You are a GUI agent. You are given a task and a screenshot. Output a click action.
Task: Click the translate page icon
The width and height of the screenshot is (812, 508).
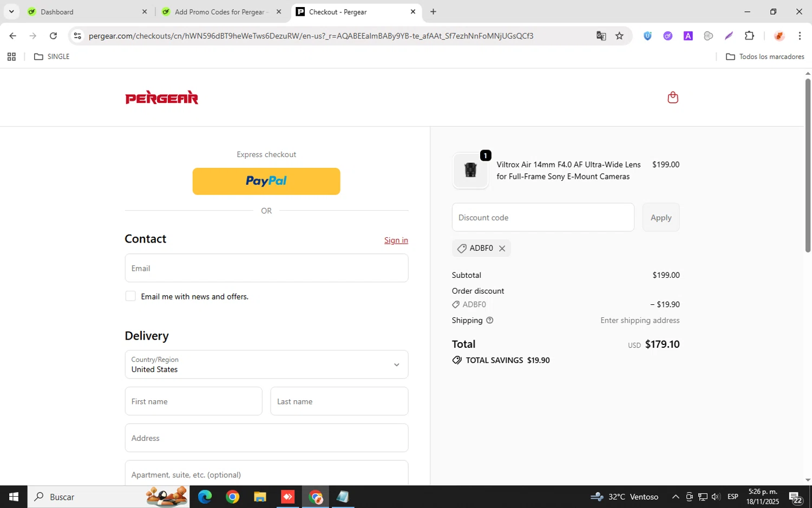pyautogui.click(x=601, y=36)
